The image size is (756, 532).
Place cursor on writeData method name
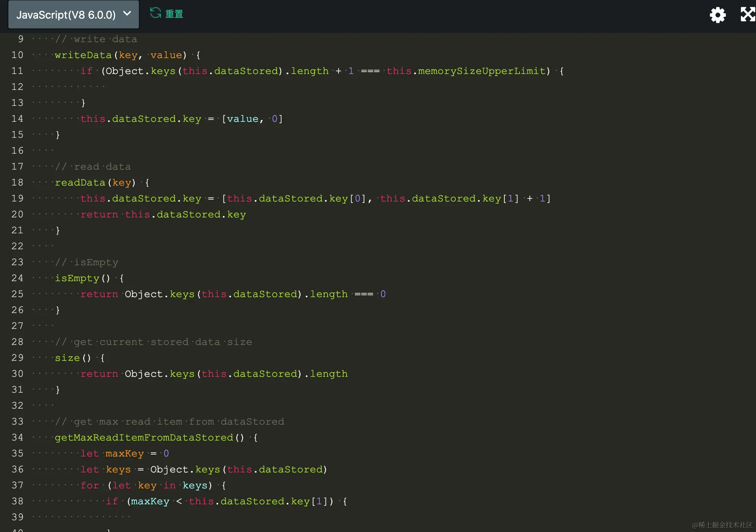click(x=83, y=55)
